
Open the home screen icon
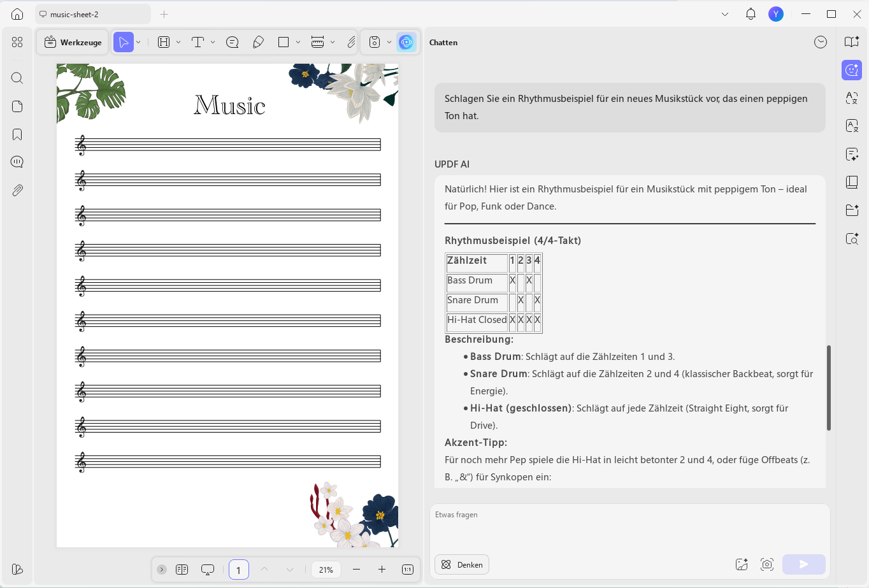(x=17, y=14)
